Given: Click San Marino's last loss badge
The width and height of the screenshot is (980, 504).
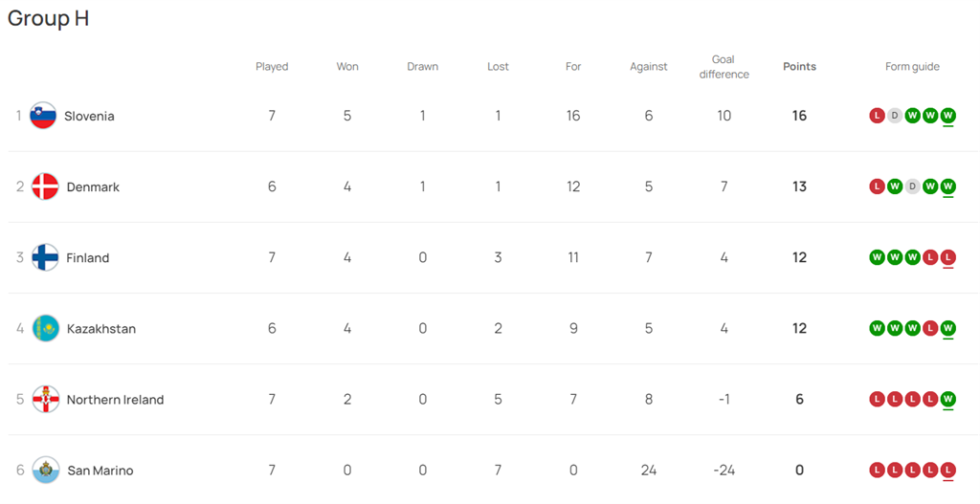Looking at the screenshot, I should (948, 471).
